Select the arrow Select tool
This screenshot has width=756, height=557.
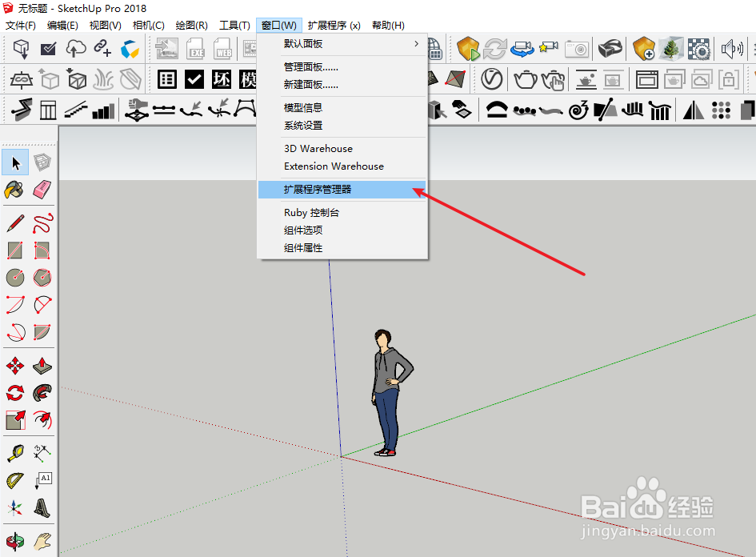click(x=15, y=162)
